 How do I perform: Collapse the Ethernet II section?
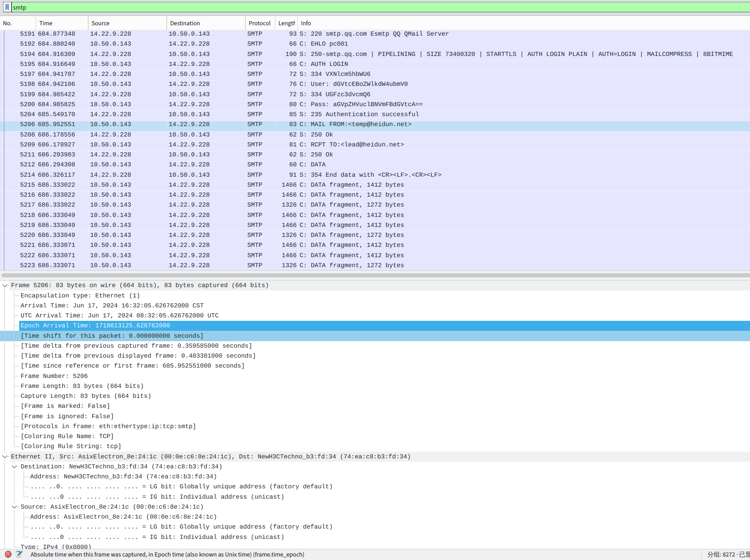[5, 457]
